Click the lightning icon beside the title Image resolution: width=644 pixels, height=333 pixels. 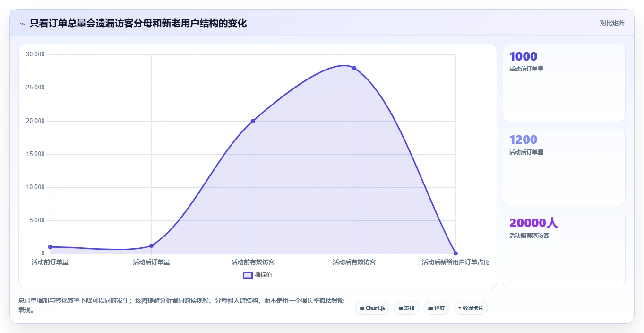22,23
